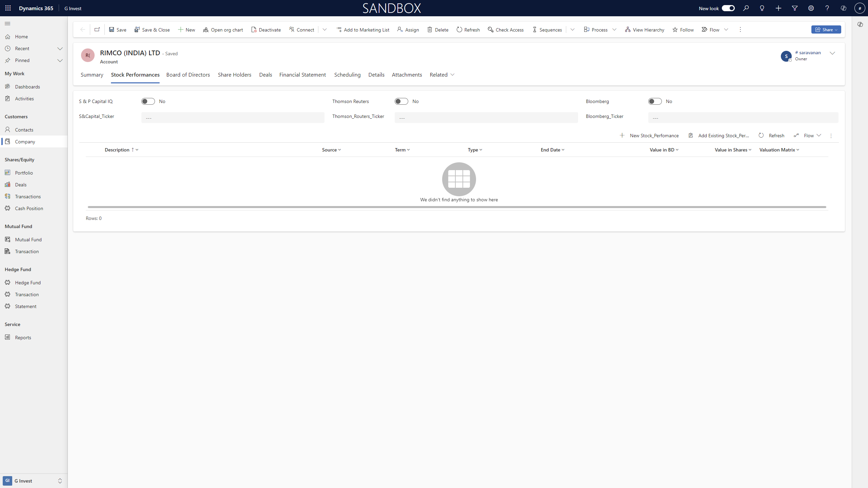Open Cash Position in sidebar

[x=29, y=208]
